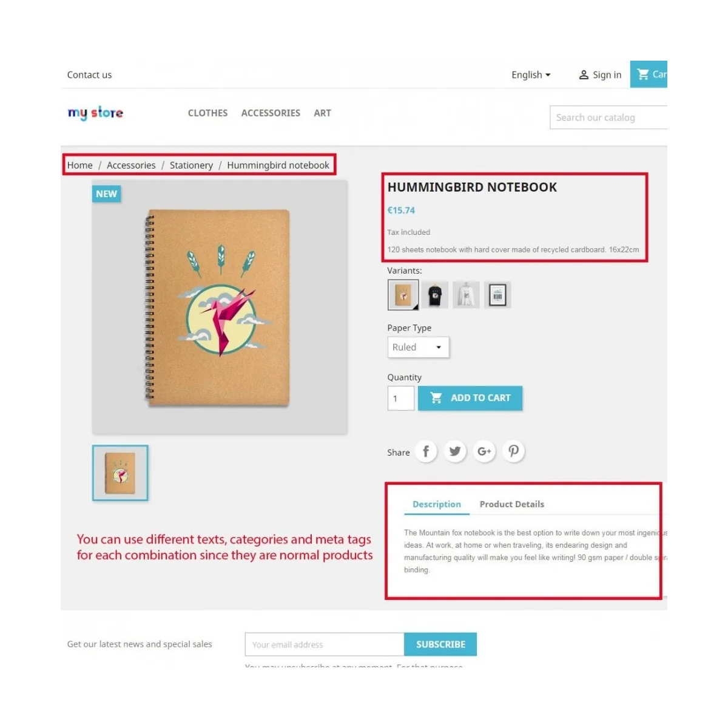Go to Stationery breadcrumb link
This screenshot has width=728, height=728.
click(x=191, y=165)
